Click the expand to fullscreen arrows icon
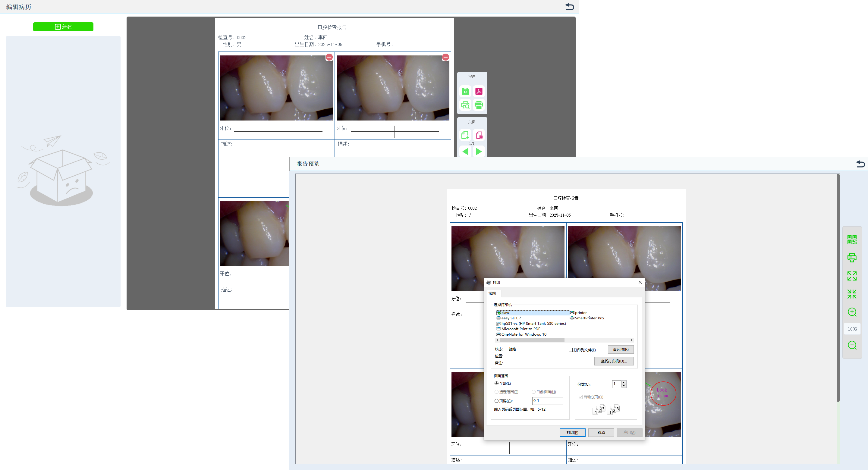The width and height of the screenshot is (868, 470). point(852,276)
